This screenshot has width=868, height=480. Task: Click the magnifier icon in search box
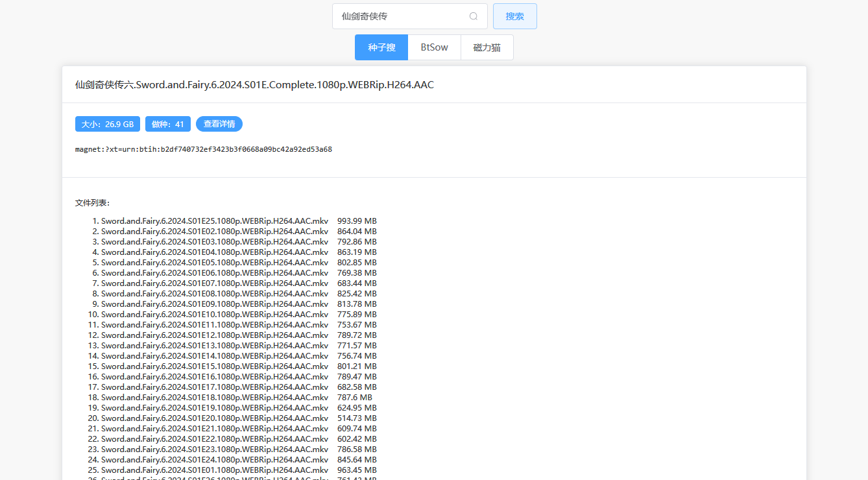(x=474, y=16)
